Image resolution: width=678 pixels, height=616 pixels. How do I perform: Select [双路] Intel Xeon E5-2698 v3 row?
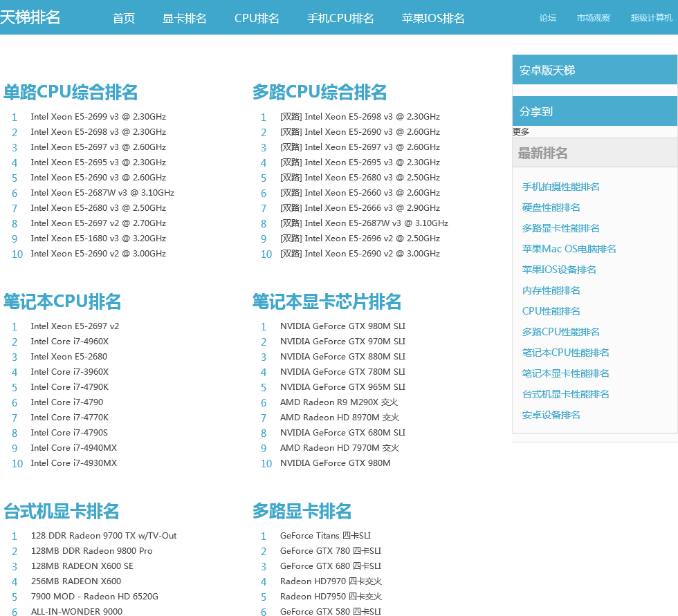point(360,117)
